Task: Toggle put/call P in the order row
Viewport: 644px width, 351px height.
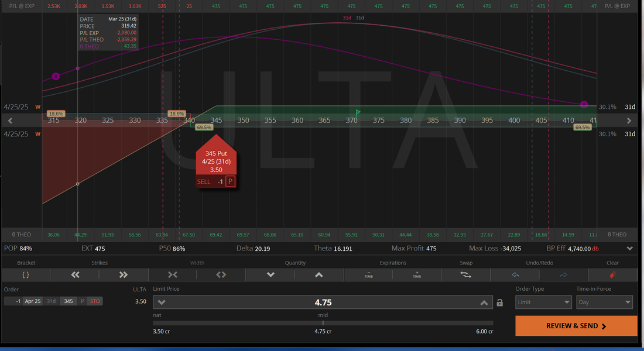Action: [x=82, y=301]
